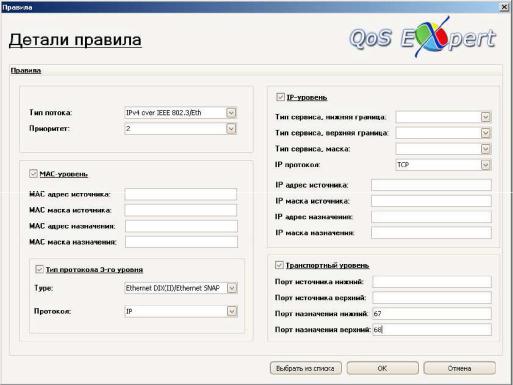This screenshot has width=513, height=385.
Task: Click Порт назначения верхний field with 68
Action: click(432, 330)
